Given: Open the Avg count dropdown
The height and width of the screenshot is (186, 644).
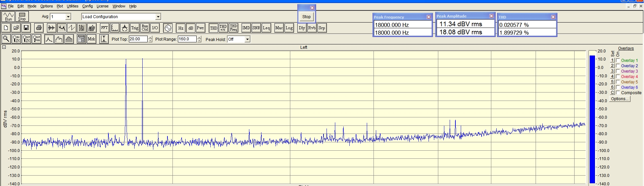Looking at the screenshot, I should point(68,17).
